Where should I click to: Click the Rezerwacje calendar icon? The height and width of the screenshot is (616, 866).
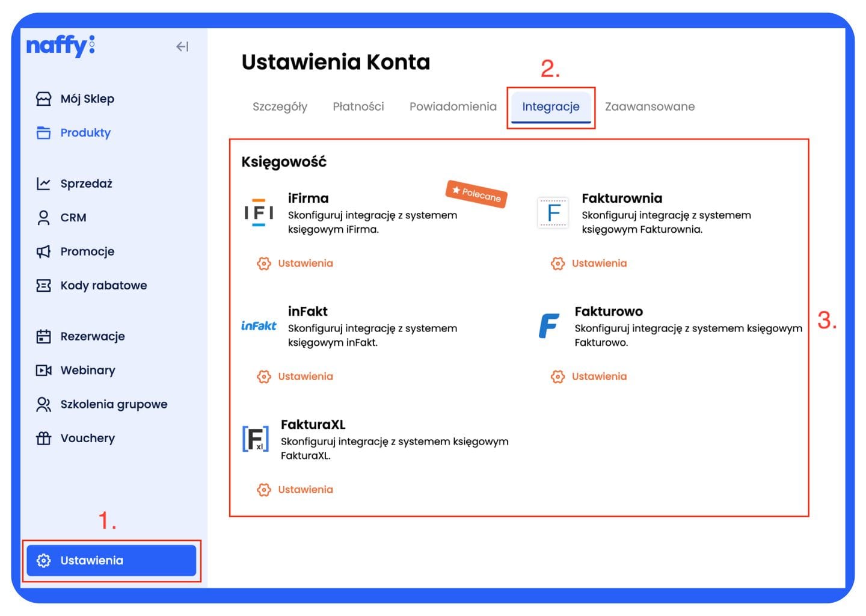[x=44, y=336]
